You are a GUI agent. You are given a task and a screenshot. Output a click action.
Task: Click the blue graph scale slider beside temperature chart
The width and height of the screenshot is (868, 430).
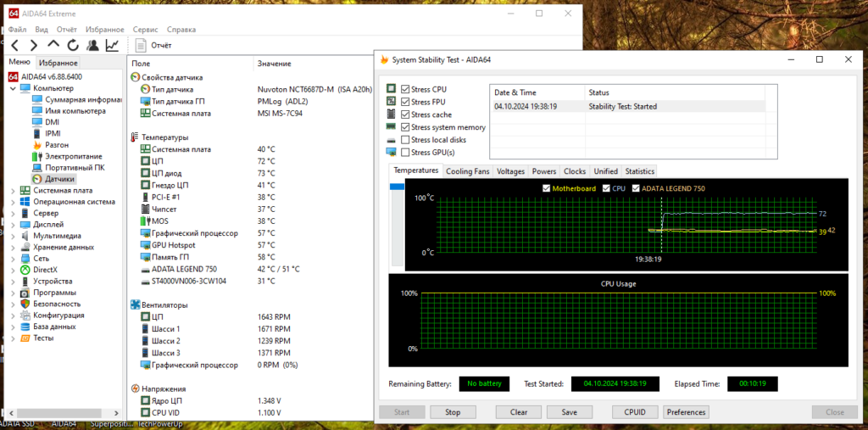(398, 187)
